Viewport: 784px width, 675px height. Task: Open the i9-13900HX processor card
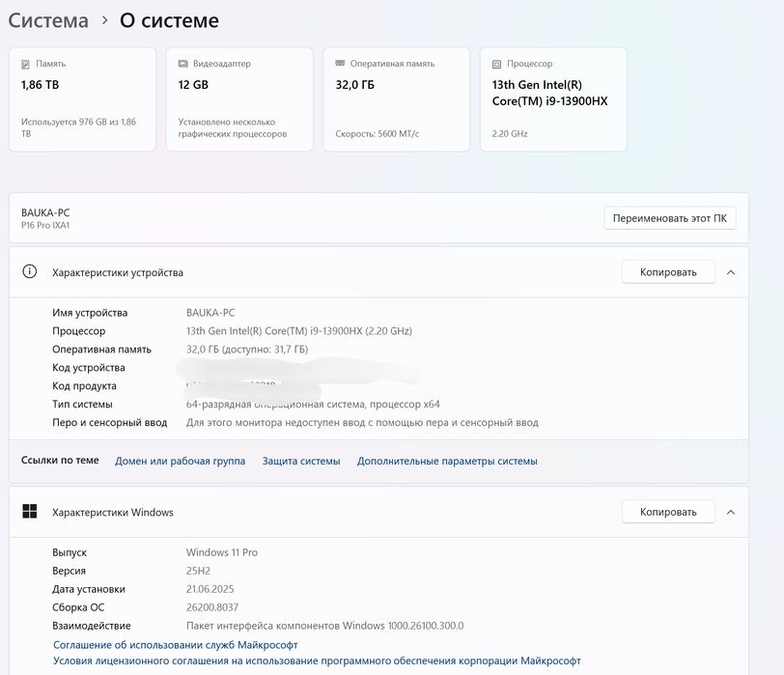point(553,100)
